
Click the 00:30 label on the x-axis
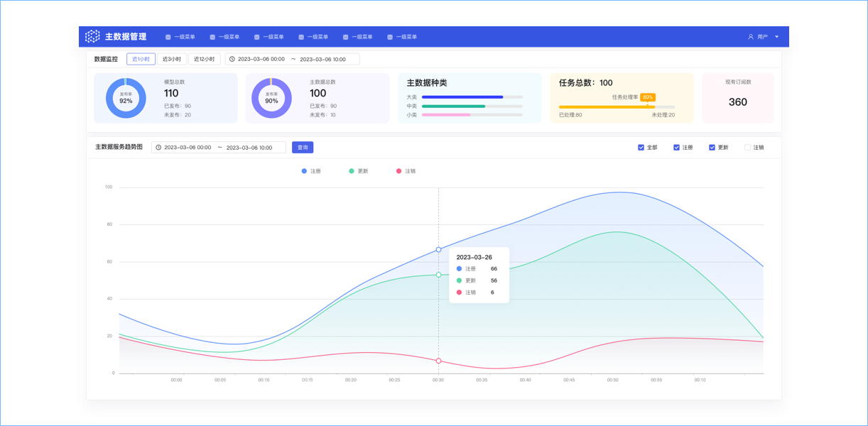[438, 381]
